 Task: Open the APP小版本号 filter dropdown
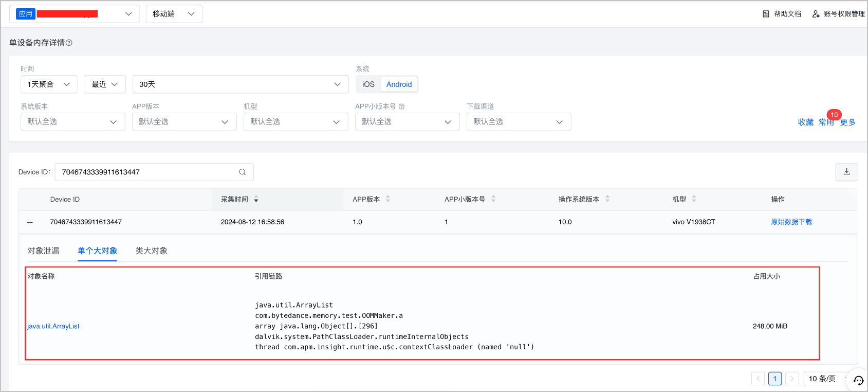coord(408,122)
